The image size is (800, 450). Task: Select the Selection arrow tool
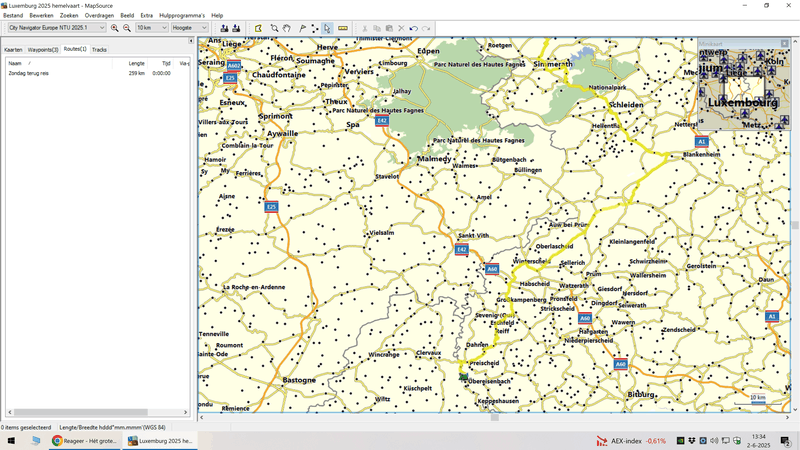click(327, 28)
